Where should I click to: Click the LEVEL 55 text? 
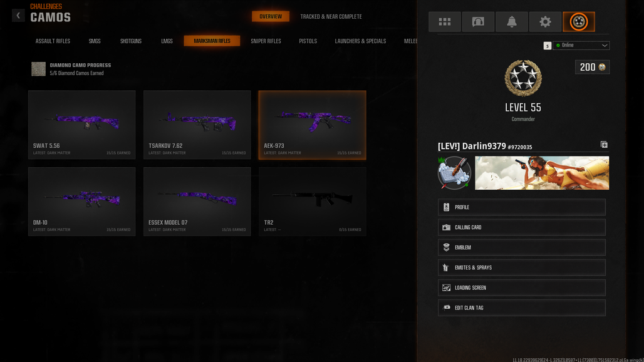tap(523, 108)
